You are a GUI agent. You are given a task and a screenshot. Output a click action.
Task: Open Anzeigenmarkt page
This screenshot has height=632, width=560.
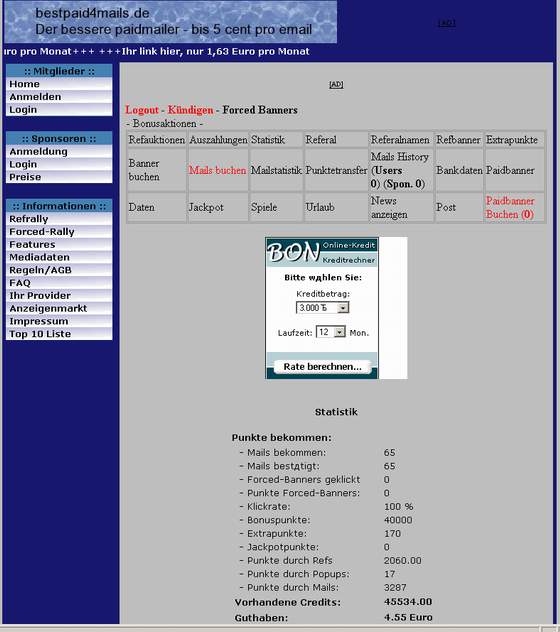[59, 308]
